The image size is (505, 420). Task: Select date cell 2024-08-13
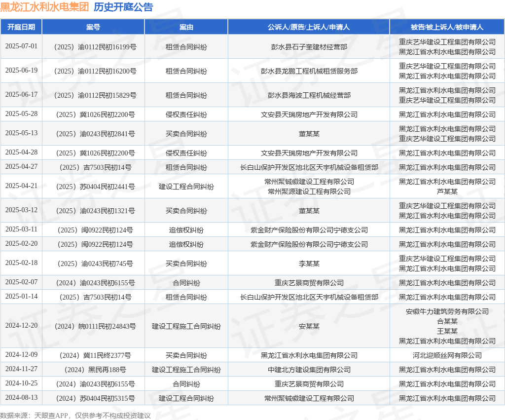[21, 398]
